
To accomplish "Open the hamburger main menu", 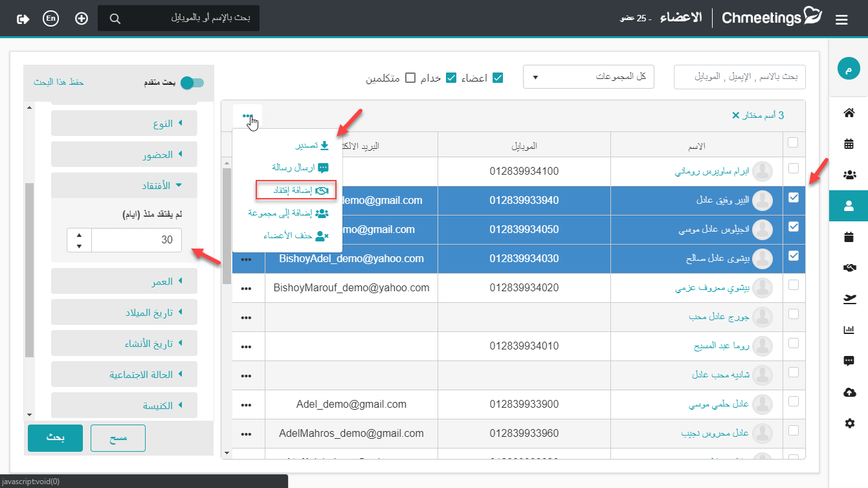I will coord(841,20).
